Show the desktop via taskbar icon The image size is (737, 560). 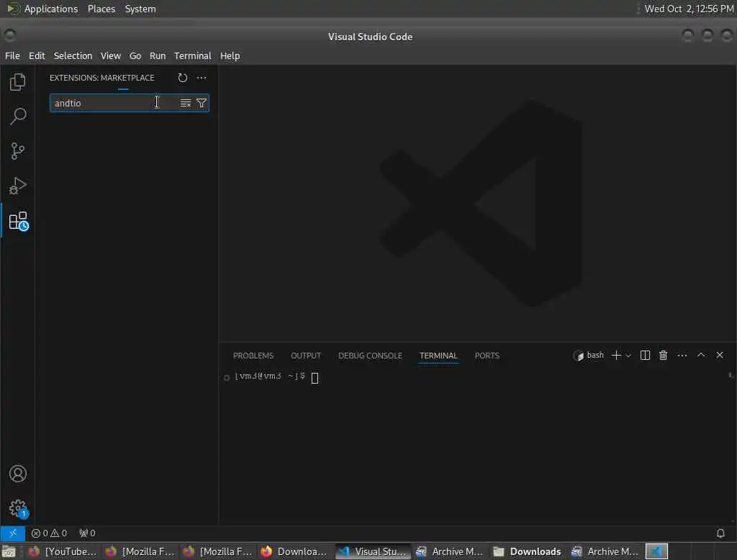click(x=9, y=551)
